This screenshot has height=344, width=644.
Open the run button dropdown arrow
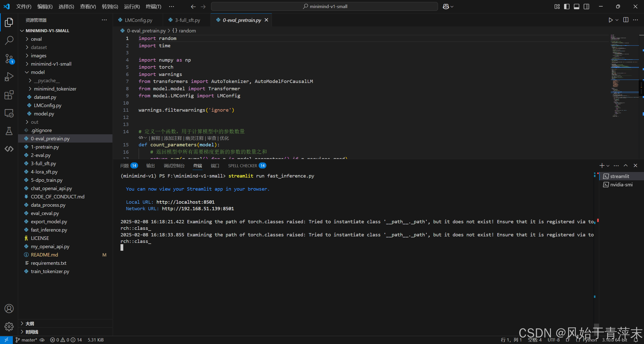coord(617,20)
